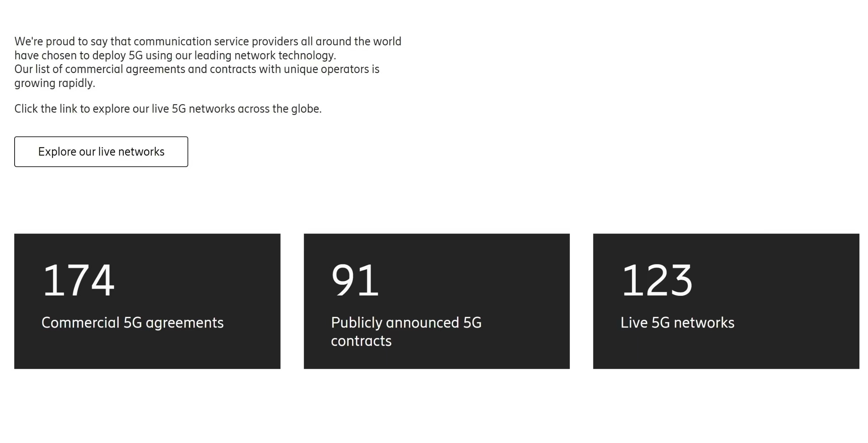The height and width of the screenshot is (443, 868).
Task: Click the line starting "We're proud to say"
Action: click(208, 42)
